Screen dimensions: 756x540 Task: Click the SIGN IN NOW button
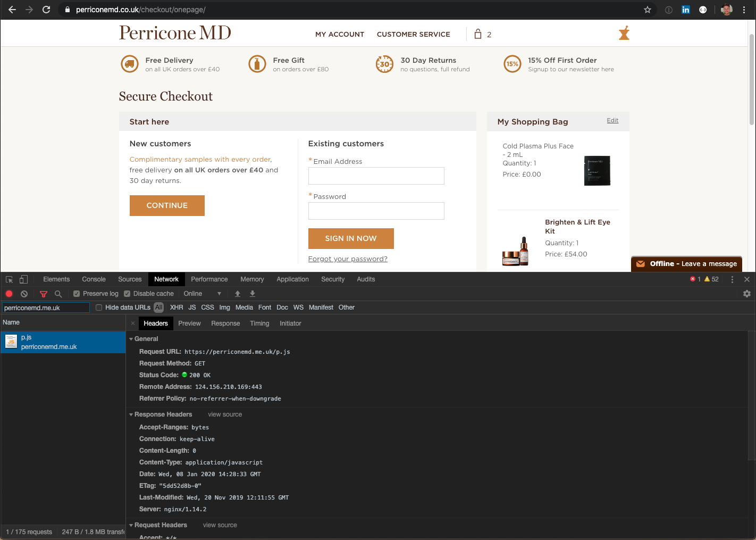coord(351,238)
